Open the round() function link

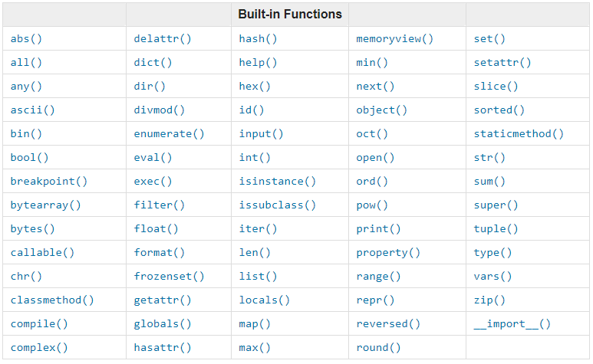pyautogui.click(x=378, y=348)
